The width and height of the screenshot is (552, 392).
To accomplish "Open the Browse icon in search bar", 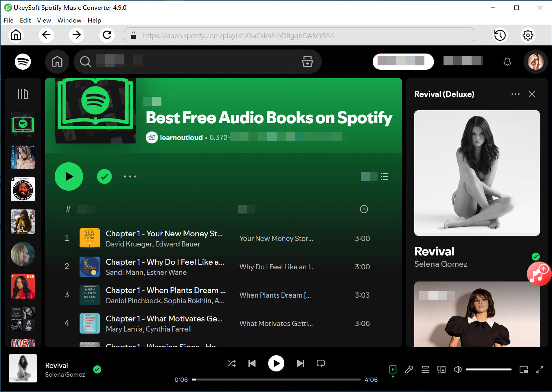I will pyautogui.click(x=307, y=61).
